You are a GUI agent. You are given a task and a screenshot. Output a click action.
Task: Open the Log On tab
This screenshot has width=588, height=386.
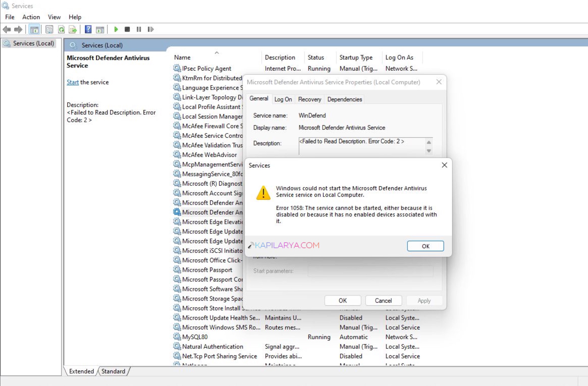point(283,99)
